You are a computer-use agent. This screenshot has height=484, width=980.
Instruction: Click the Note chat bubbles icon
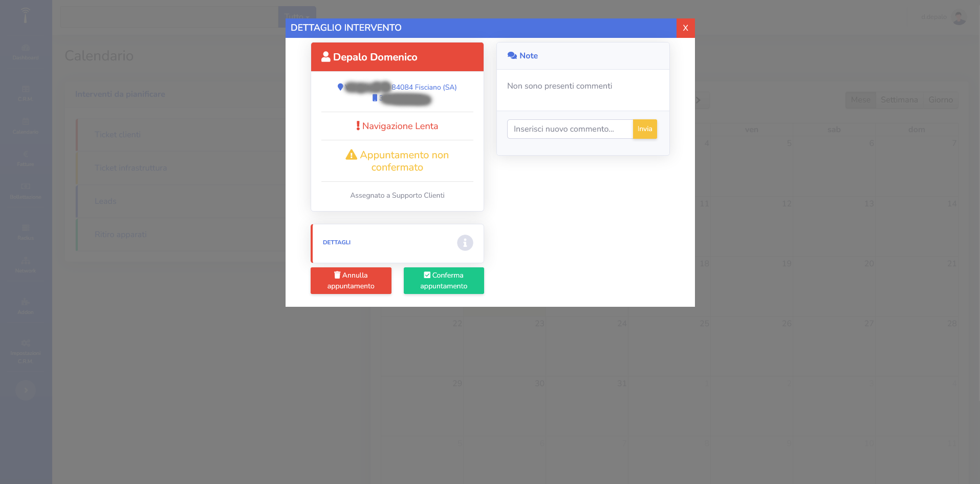(512, 56)
